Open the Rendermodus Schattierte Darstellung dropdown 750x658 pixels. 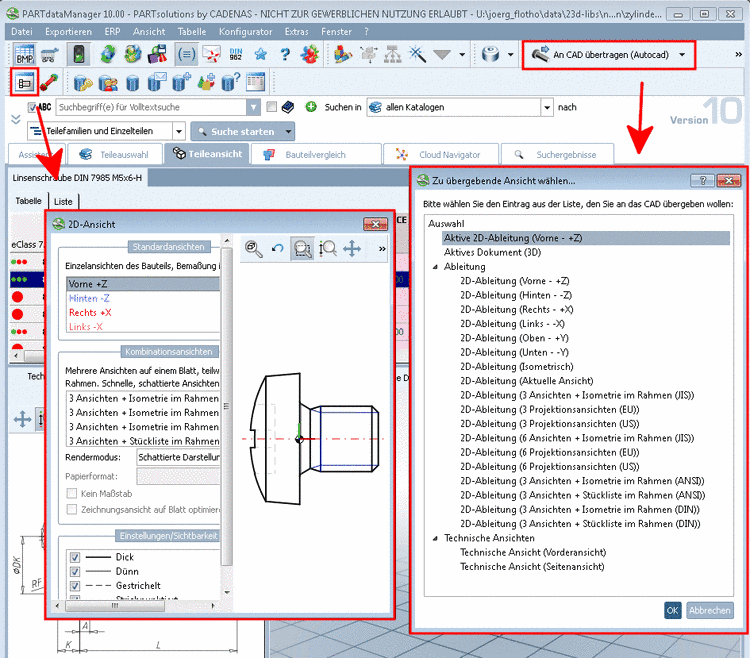(178, 457)
